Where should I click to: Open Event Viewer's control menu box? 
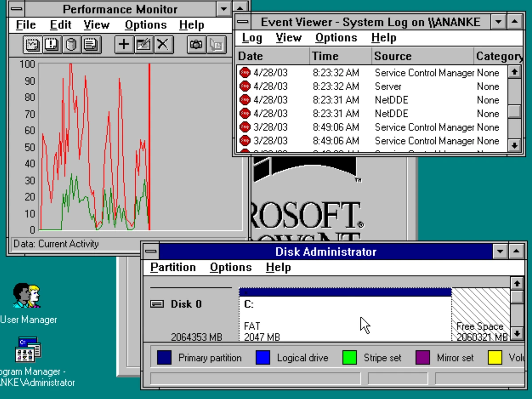(243, 22)
